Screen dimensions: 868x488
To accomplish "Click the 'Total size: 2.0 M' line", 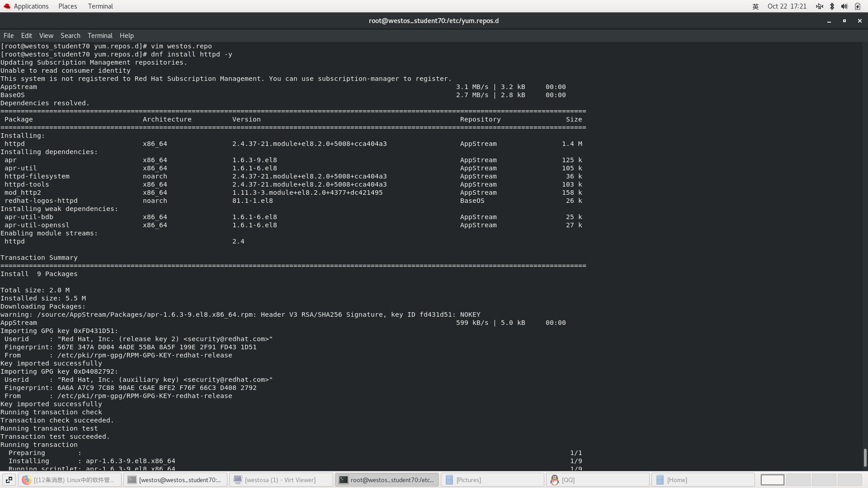I will 35,290.
